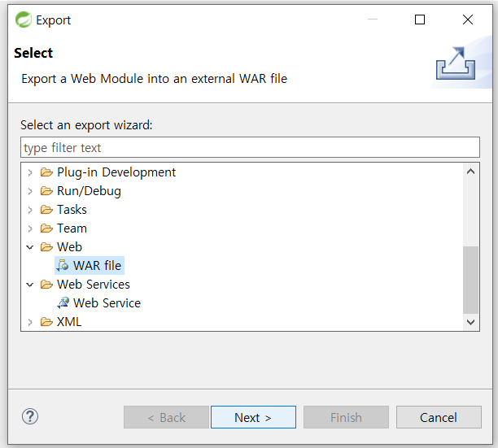Select the Web Service tree item

point(98,303)
